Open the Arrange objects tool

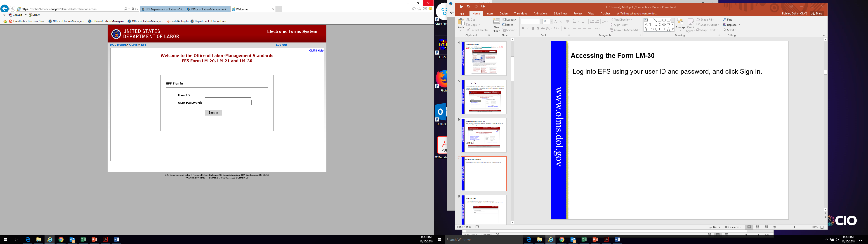pos(680,24)
